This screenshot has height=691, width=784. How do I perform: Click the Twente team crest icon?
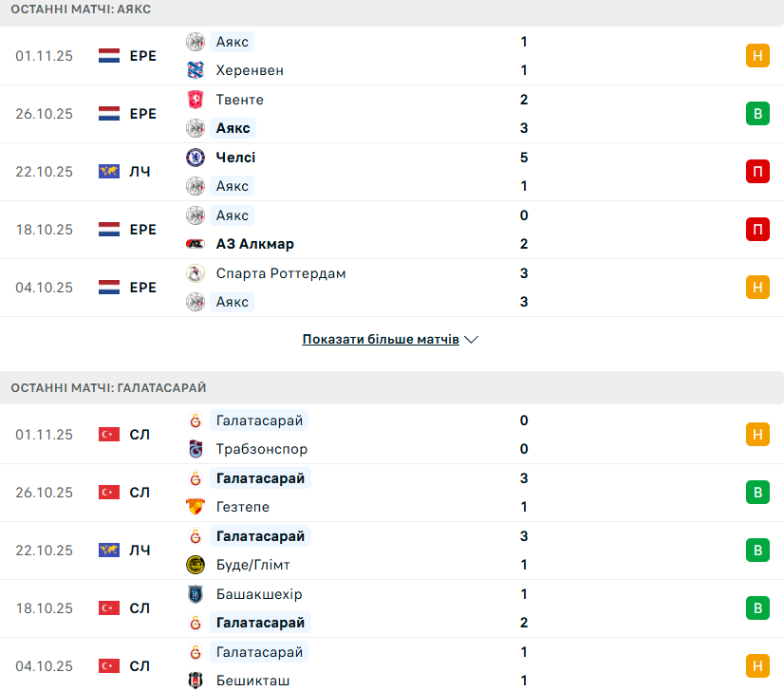point(196,100)
